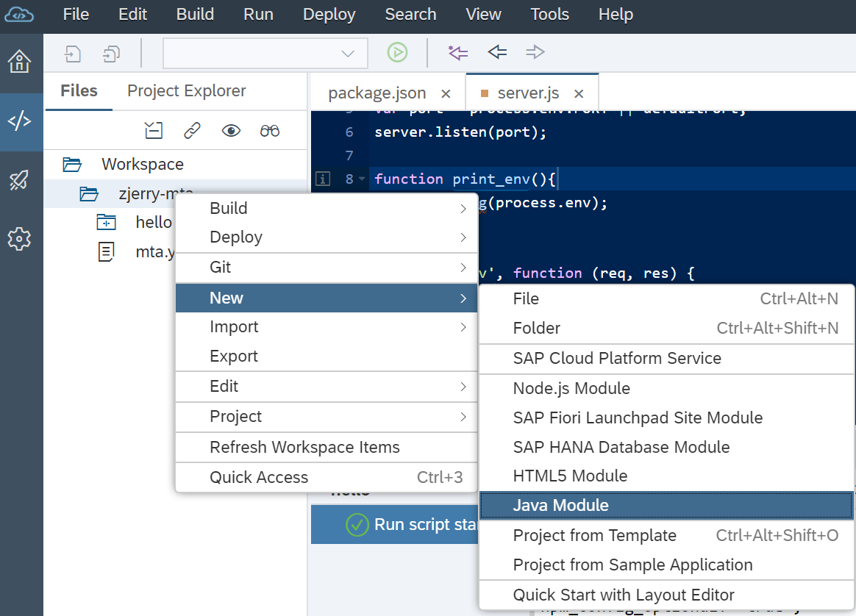
Task: Switch to Development code view icon
Action: [x=19, y=121]
